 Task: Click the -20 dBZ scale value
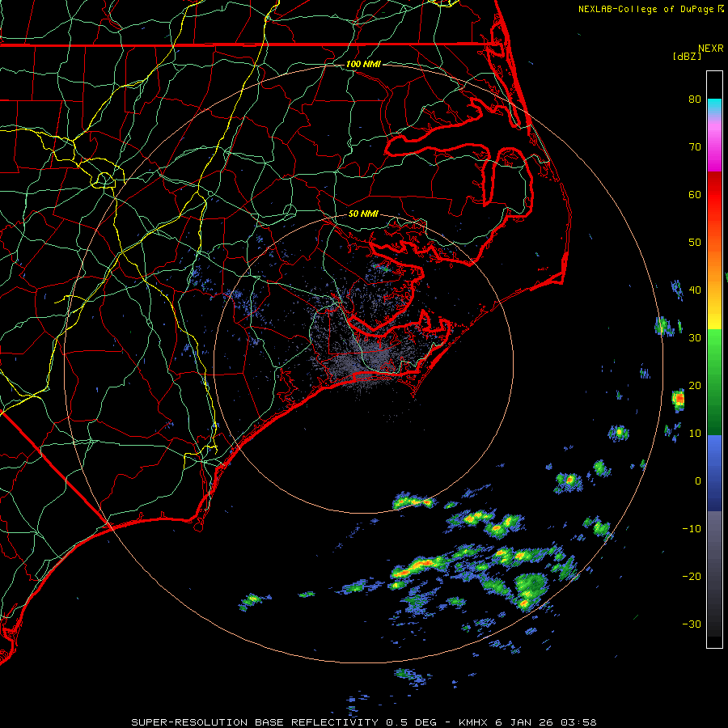tap(692, 576)
